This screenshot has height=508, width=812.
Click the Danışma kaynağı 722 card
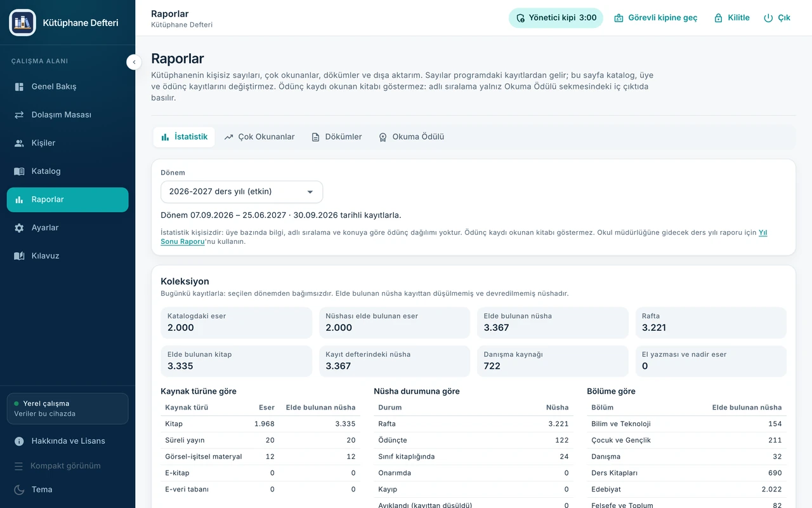pyautogui.click(x=553, y=361)
